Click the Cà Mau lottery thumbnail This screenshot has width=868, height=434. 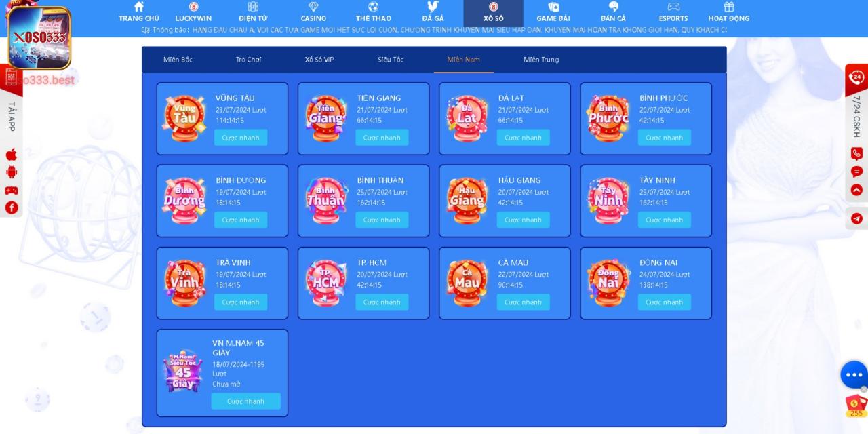point(467,283)
